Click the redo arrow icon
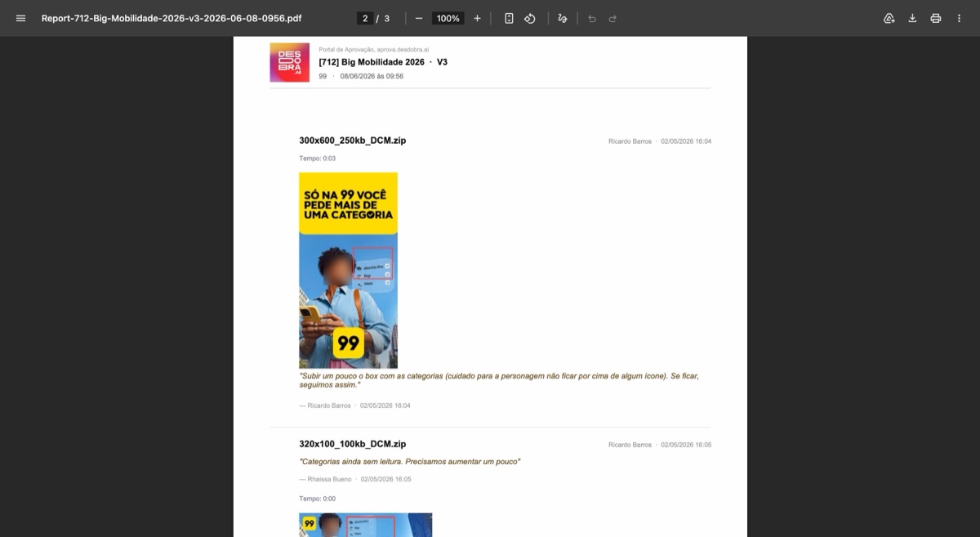 (x=612, y=18)
